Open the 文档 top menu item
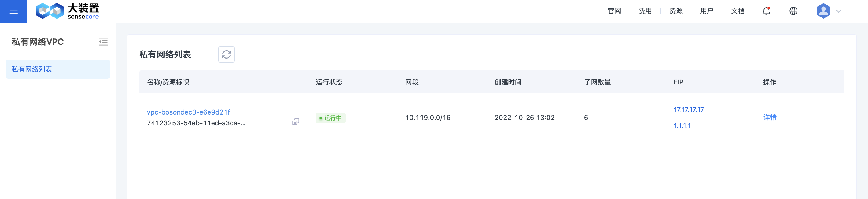 [x=737, y=11]
